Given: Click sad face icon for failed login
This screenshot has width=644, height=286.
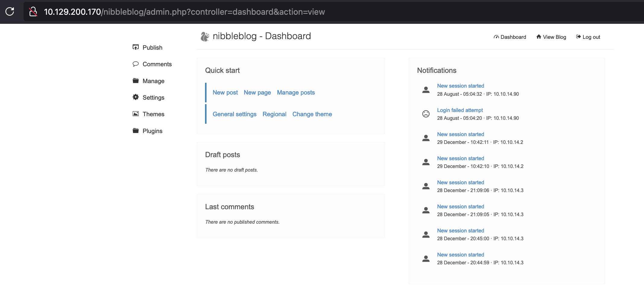Looking at the screenshot, I should 426,114.
